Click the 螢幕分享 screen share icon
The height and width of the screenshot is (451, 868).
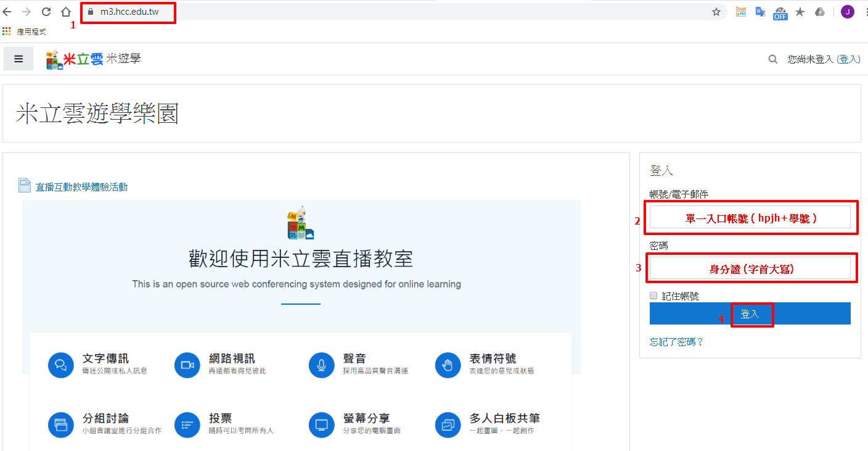tap(322, 424)
